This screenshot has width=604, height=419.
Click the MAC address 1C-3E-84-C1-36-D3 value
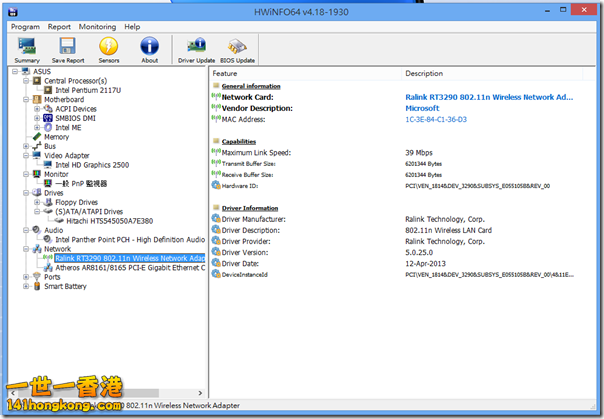(x=436, y=119)
